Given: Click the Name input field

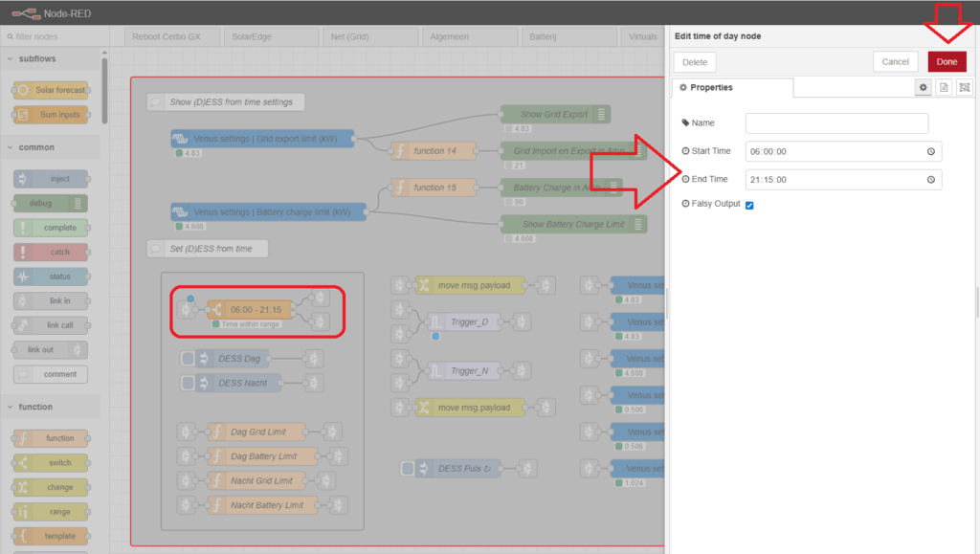Looking at the screenshot, I should tap(836, 123).
